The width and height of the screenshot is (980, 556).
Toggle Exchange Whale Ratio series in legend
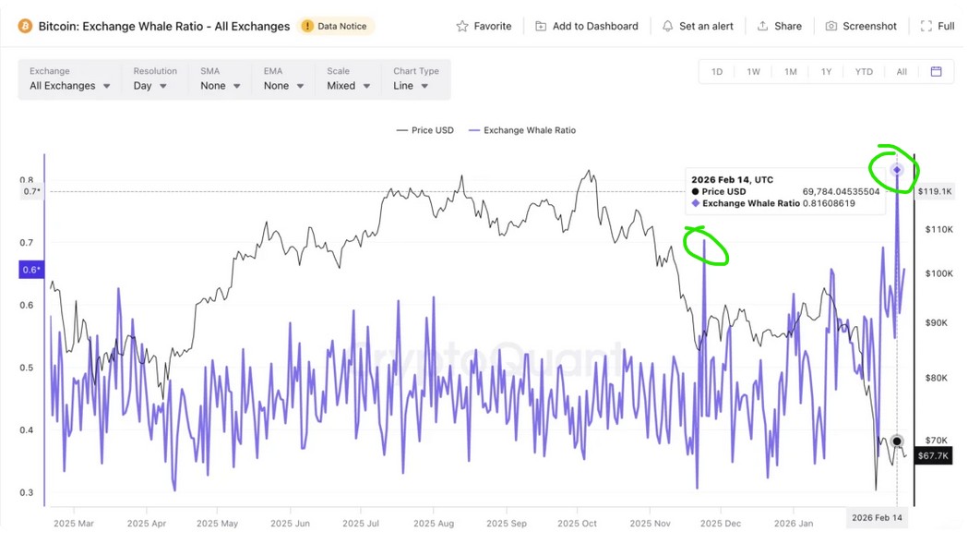(522, 130)
